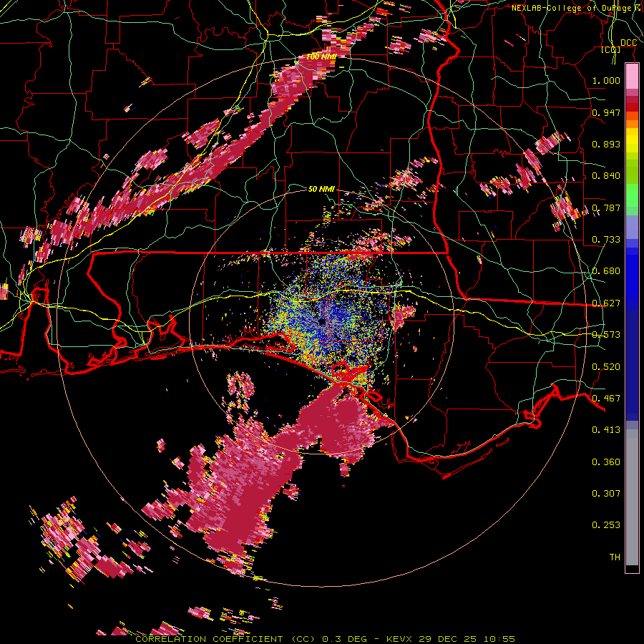Click the 100 NMI range ring label
The image size is (644, 644).
(321, 57)
